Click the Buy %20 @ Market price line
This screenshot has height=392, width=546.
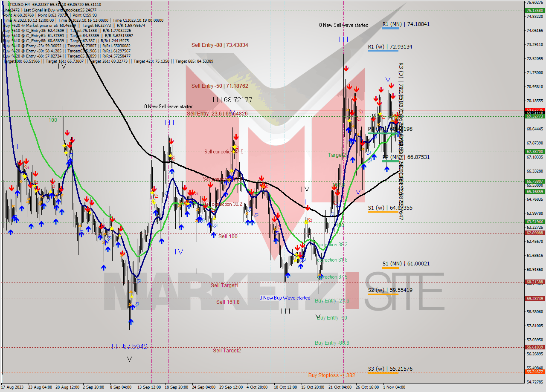(x=74, y=25)
